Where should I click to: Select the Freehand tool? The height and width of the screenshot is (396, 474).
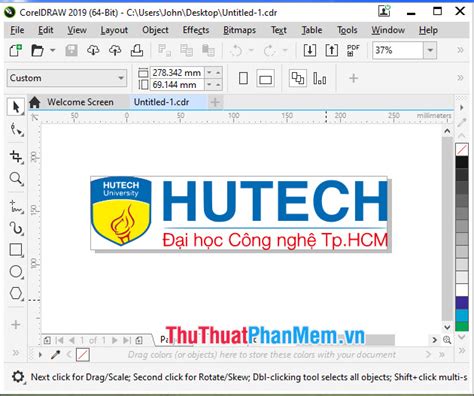(16, 207)
